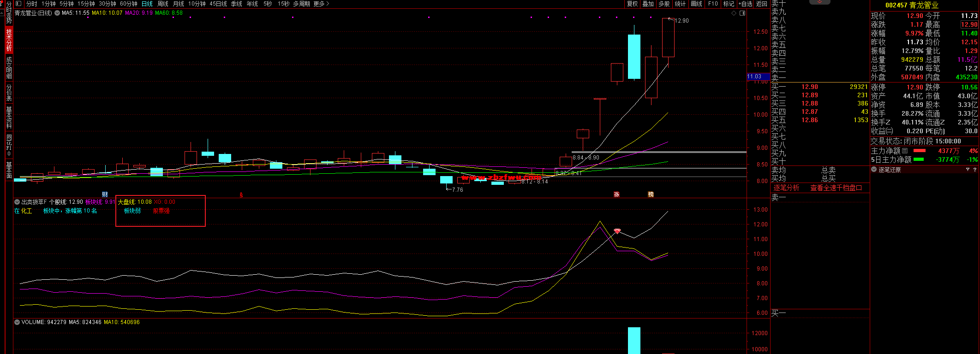Add stock via +自选 button

745,4
